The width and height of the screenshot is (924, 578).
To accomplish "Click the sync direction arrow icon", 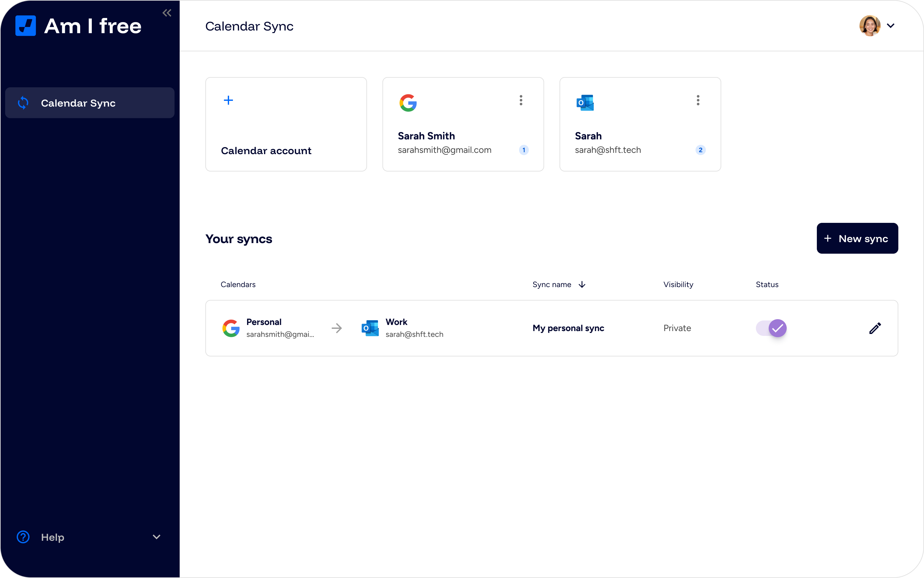I will tap(337, 328).
